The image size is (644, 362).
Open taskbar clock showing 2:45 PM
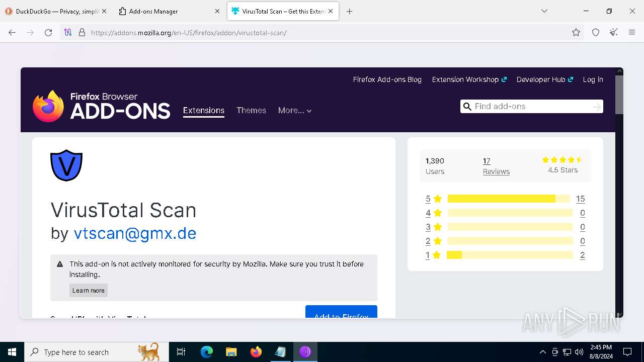coord(601,352)
